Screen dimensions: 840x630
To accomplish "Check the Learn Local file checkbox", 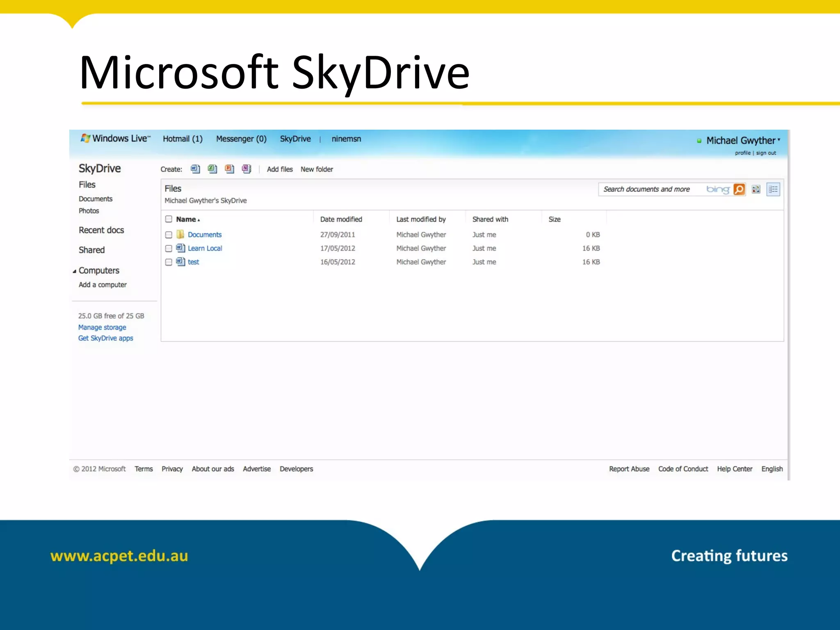I will (x=169, y=249).
